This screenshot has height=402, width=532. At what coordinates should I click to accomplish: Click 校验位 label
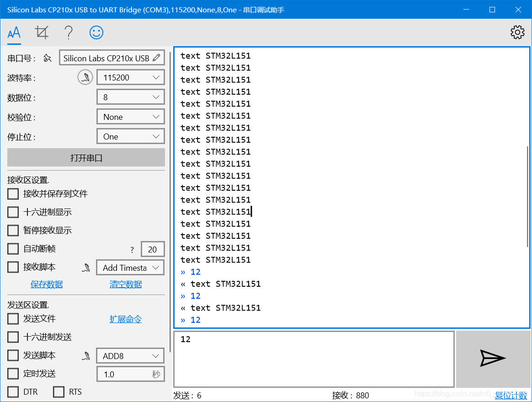click(x=21, y=118)
